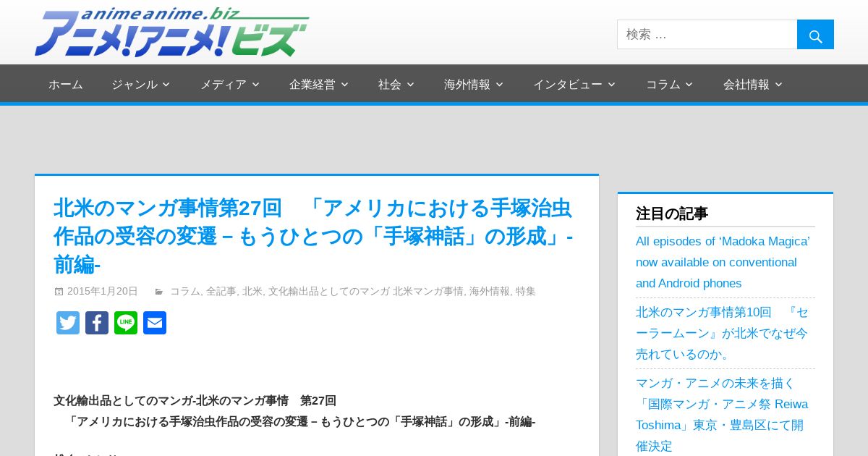Open the コラム category tag link
This screenshot has width=868, height=456.
click(x=185, y=291)
